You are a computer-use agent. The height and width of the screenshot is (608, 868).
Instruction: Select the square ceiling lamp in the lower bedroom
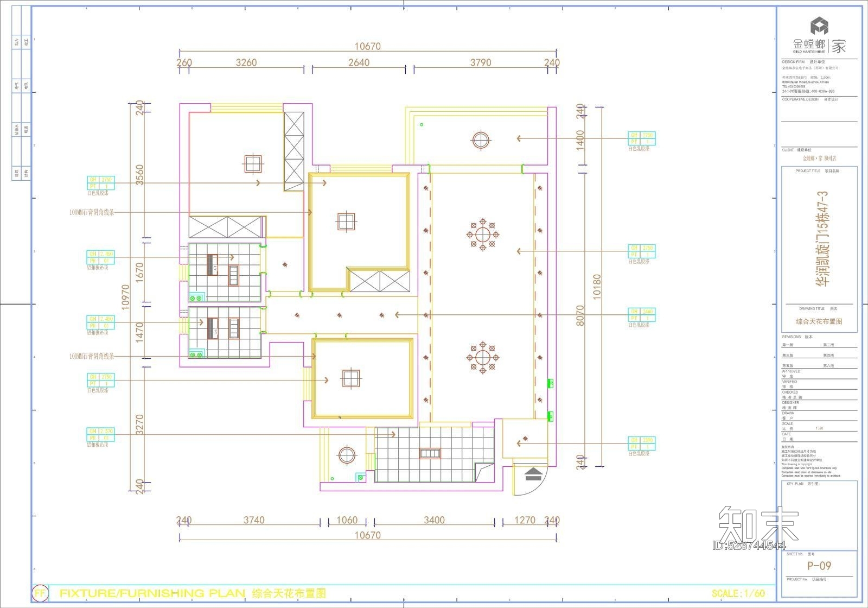[x=351, y=378]
